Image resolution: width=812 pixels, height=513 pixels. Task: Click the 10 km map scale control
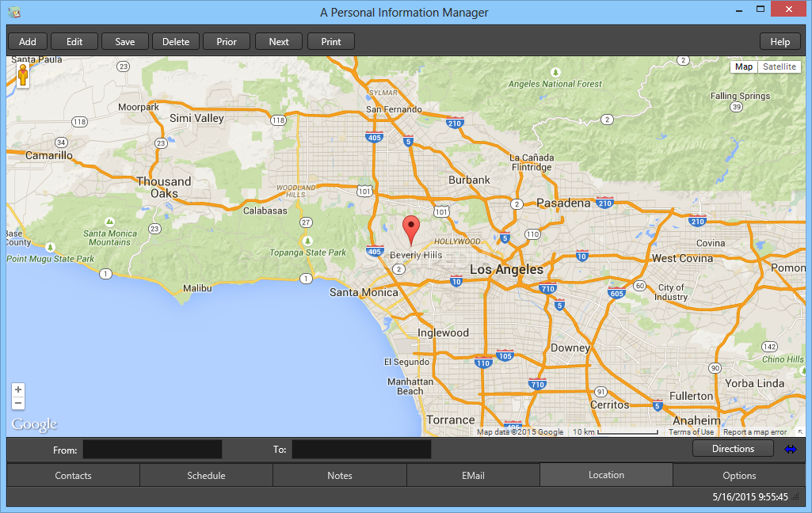pos(616,431)
